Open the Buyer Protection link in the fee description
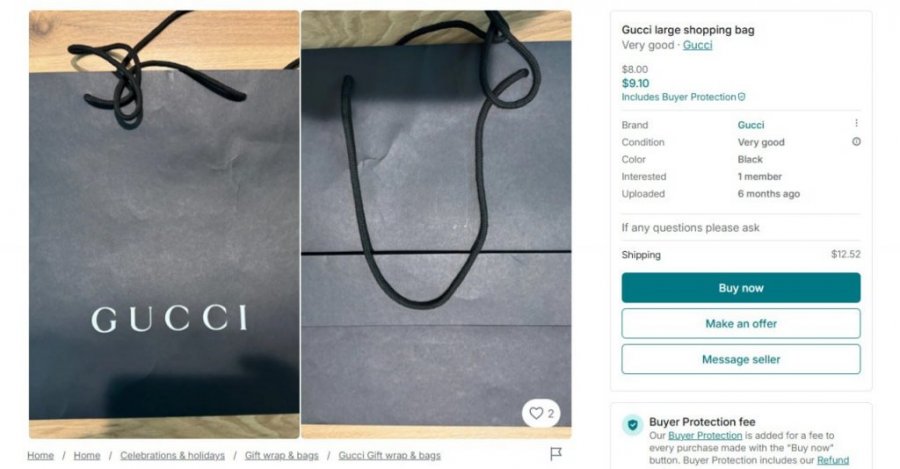 [704, 436]
